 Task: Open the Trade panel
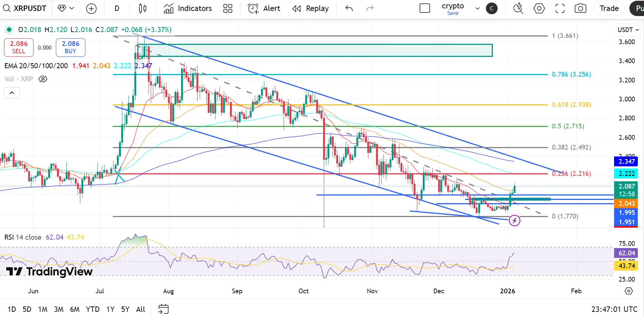tap(609, 8)
